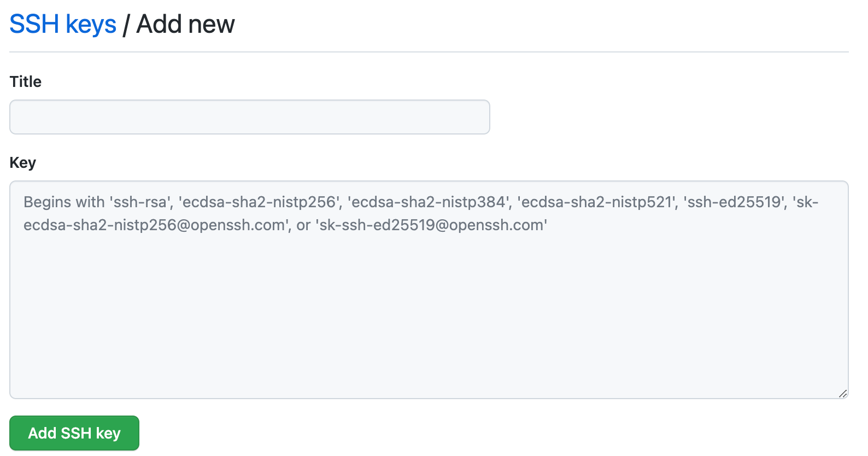
Task: Click the Title field label
Action: (26, 81)
